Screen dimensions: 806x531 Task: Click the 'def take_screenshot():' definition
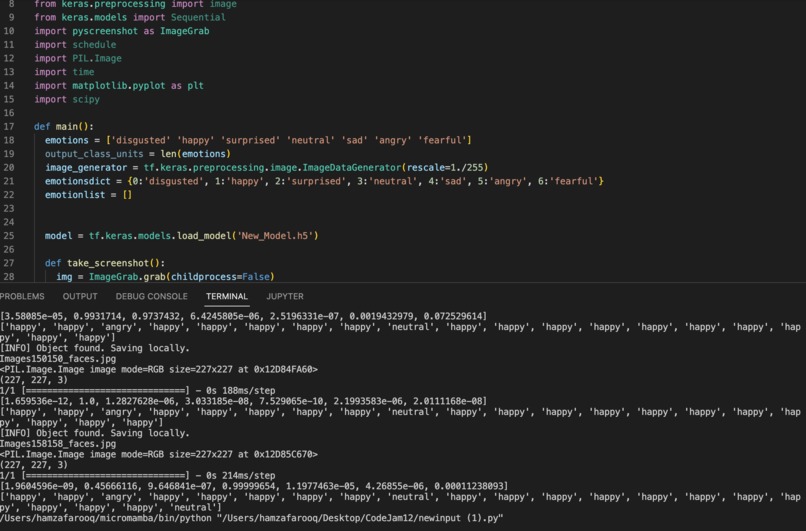[x=105, y=263]
